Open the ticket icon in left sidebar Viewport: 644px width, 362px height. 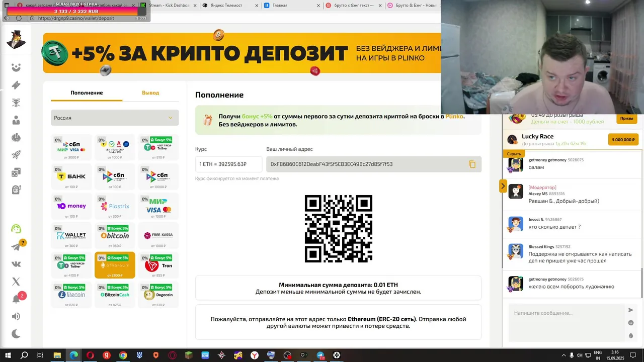[x=16, y=85]
